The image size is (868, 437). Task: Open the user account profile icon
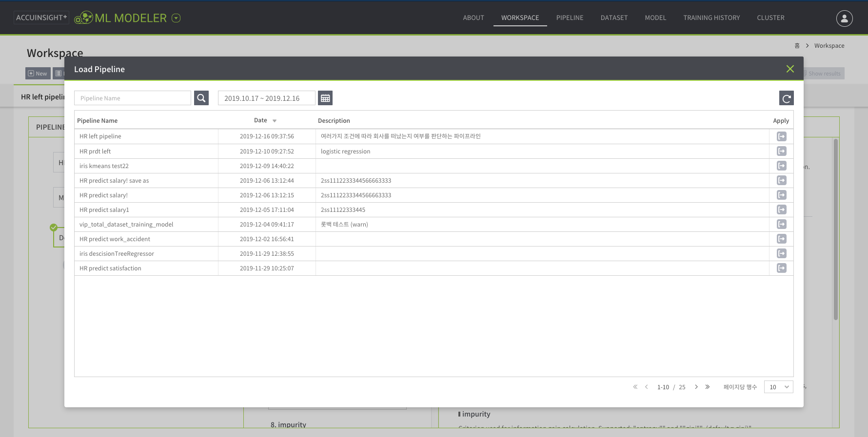click(x=844, y=18)
